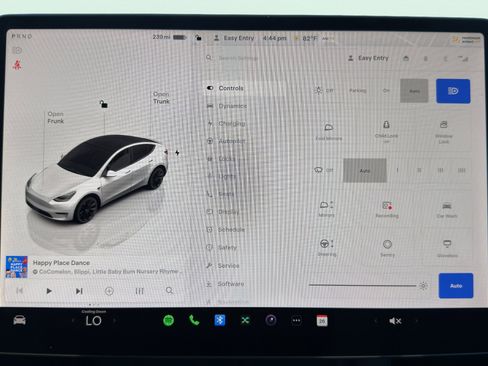
Task: Turn wipers Off
Action: [x=324, y=170]
